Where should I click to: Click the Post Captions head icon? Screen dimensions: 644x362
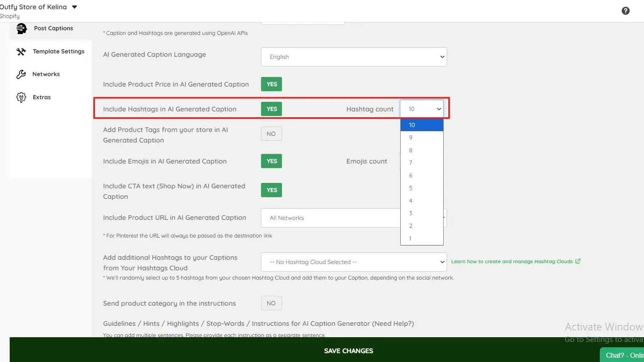point(21,28)
